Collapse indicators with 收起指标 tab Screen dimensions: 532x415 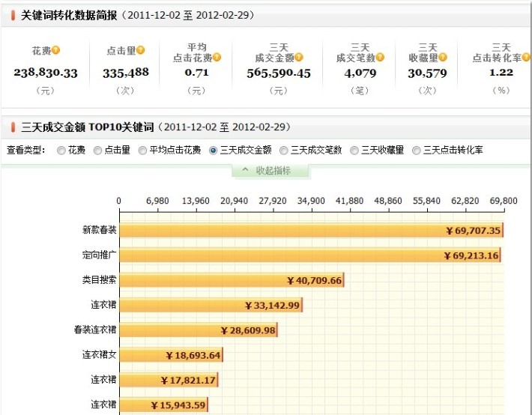271,171
